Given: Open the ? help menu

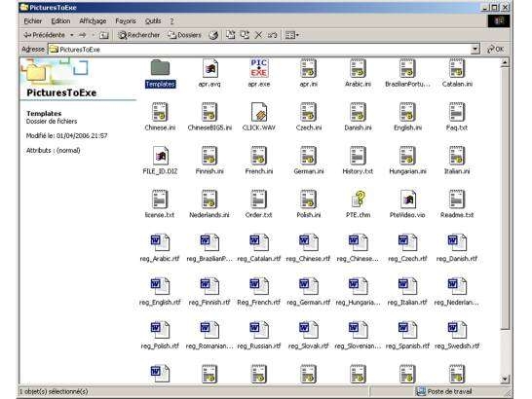Looking at the screenshot, I should tap(172, 21).
